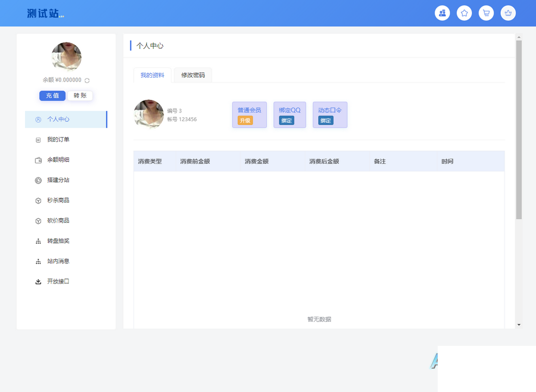536x392 pixels.
Task: Click the wallet icon beside 余额明细
Action: pos(38,160)
